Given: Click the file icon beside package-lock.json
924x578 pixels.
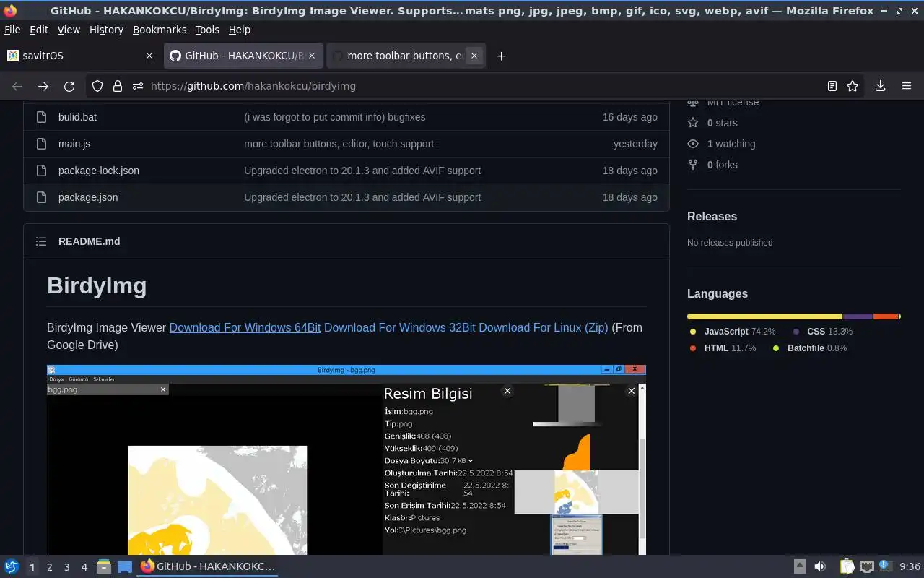Looking at the screenshot, I should 42,171.
